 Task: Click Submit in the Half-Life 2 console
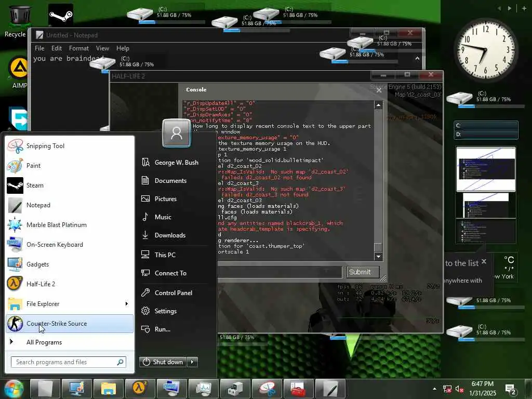tap(363, 272)
